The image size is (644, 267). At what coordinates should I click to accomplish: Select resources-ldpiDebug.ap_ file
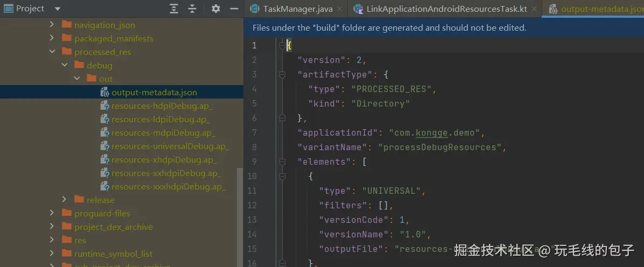tap(160, 120)
